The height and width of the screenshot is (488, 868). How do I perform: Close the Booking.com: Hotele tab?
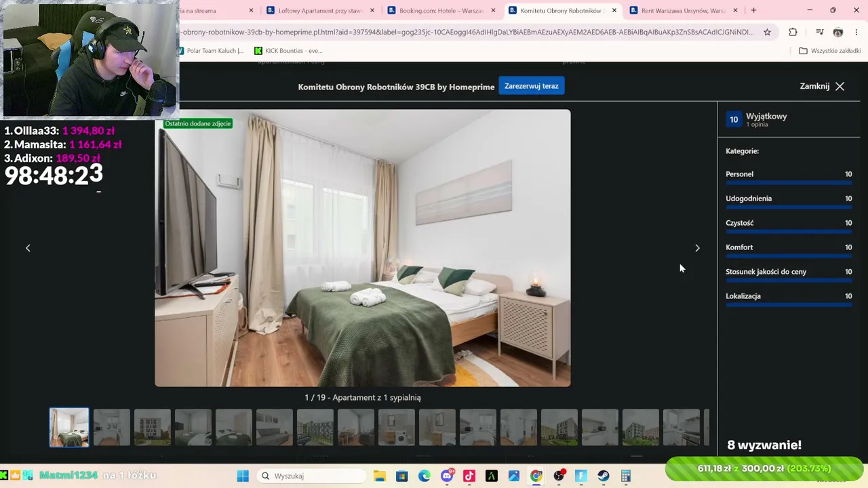point(493,10)
